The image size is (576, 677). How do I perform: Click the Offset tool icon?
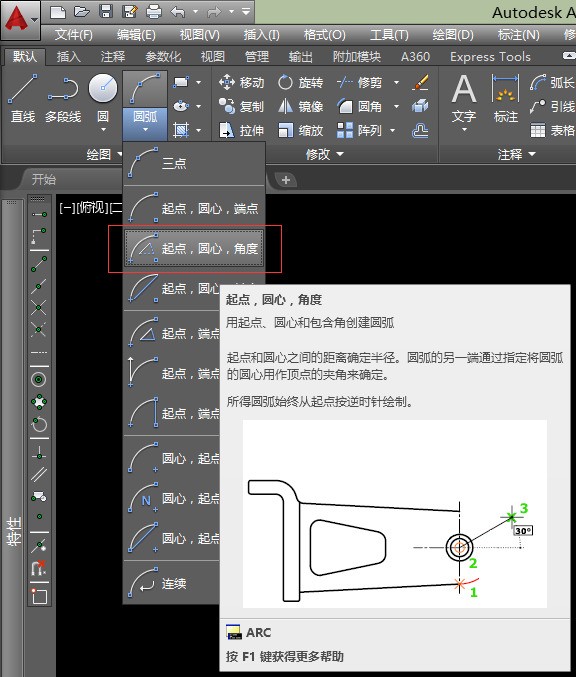coord(420,130)
